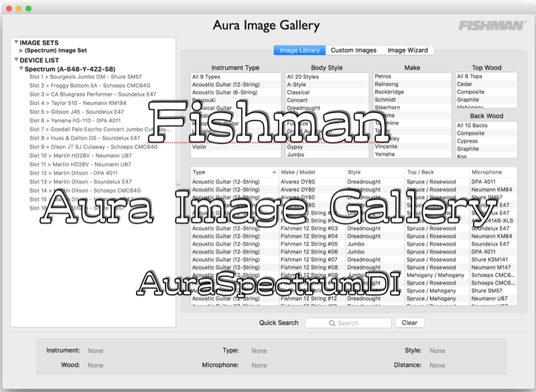
Task: Choose Slot 8 Huss & Dalton DS
Action: point(85,138)
